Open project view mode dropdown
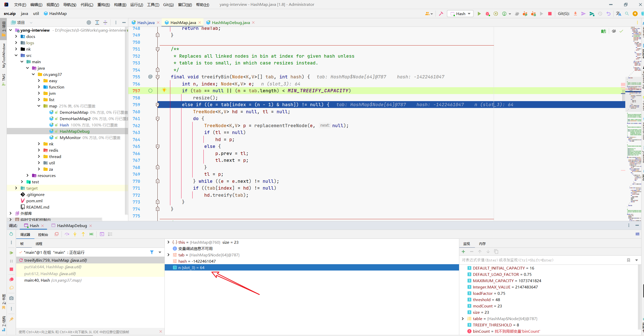Viewport: 644px width, 336px height. click(x=31, y=23)
